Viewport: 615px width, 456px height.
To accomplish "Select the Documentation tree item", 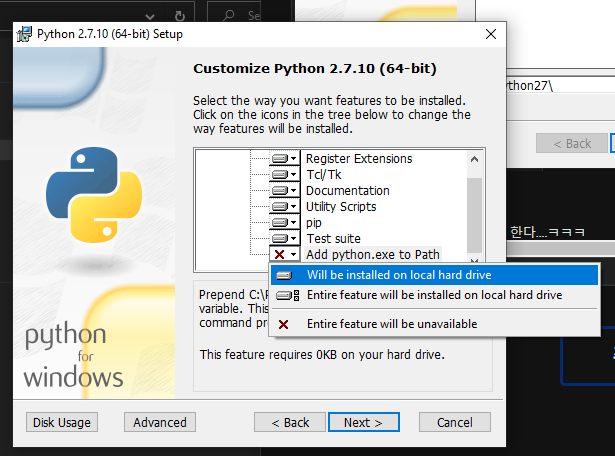I will [348, 191].
